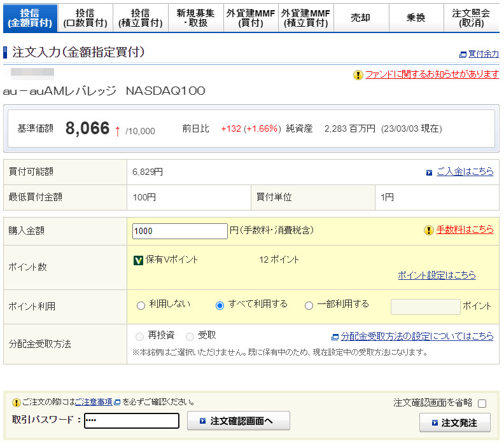Enable 注文確認画面を省略 checkbox
Image resolution: width=504 pixels, height=444 pixels.
pyautogui.click(x=482, y=403)
